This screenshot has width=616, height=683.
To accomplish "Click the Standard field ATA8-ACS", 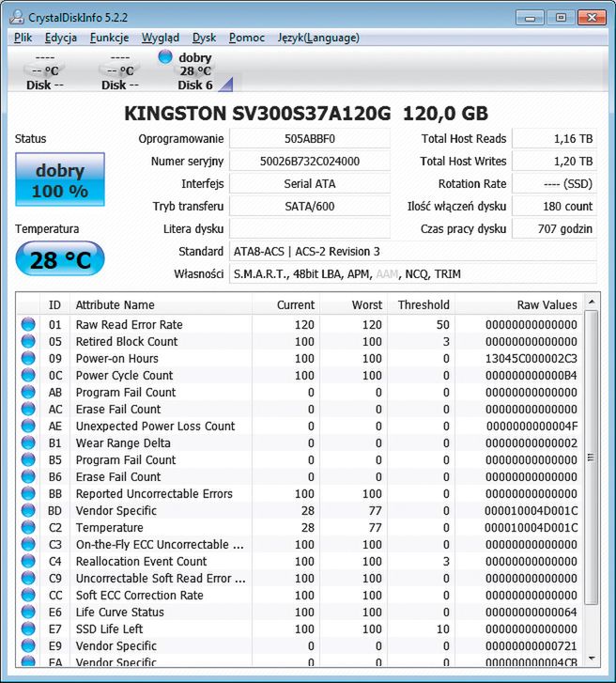I will coord(412,252).
